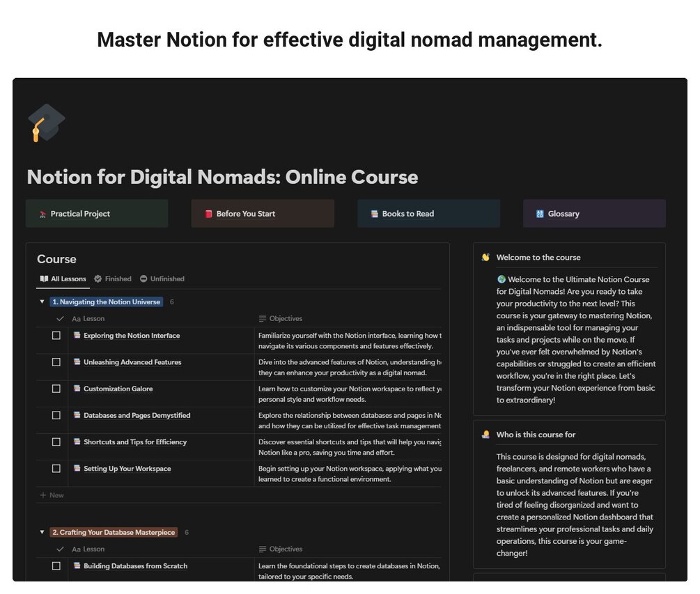Click the books icon for Unleashing Advanced Features
Screen dimensions: 700x594
[x=77, y=362]
